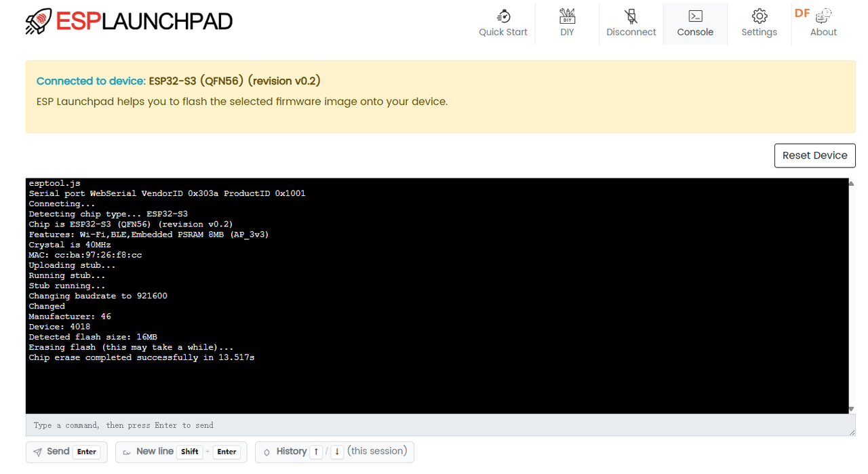Click the History up arrow key

[x=316, y=452]
